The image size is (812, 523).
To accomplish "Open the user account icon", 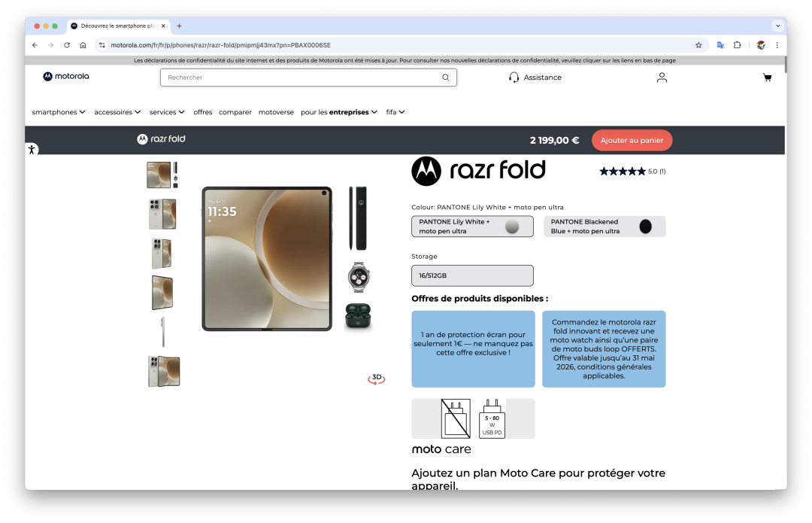I will 662,78.
